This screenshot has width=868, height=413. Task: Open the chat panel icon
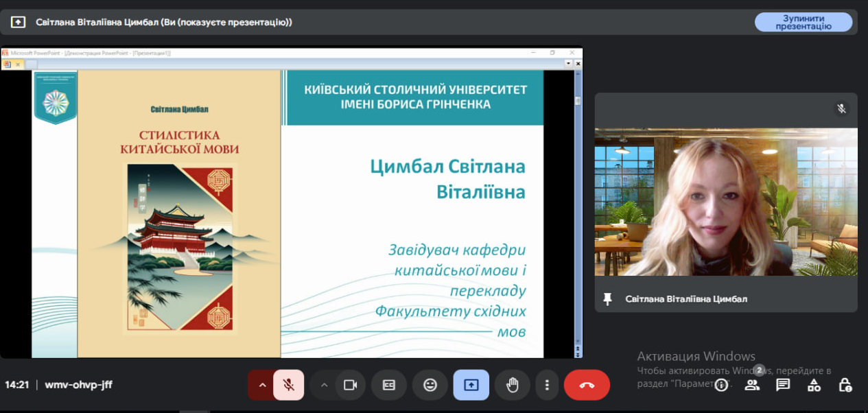pos(782,386)
